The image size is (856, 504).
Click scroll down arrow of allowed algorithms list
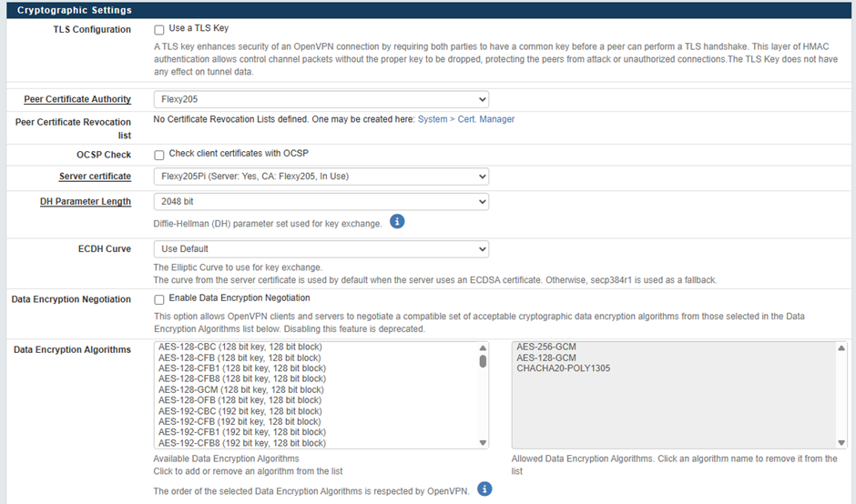841,443
